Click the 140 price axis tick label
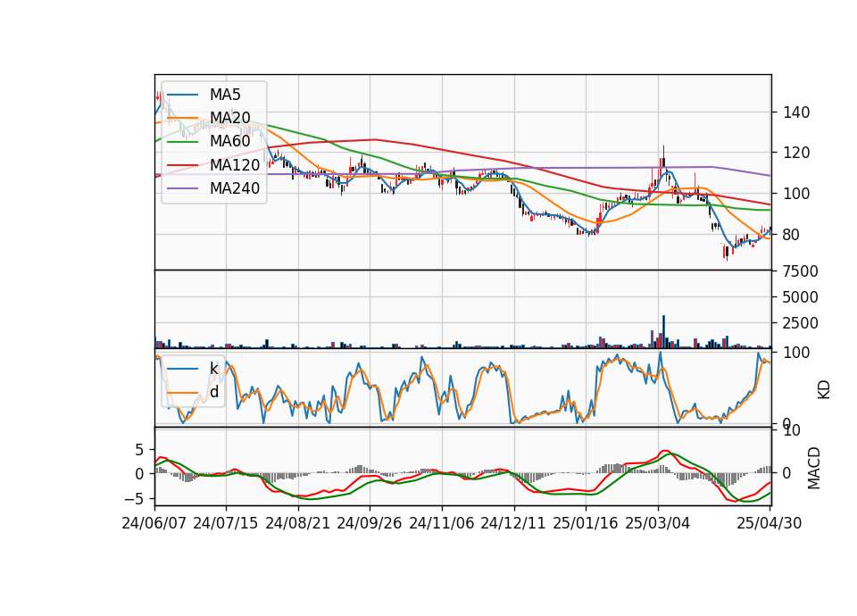Screen dimensions: 857x616 point(796,112)
